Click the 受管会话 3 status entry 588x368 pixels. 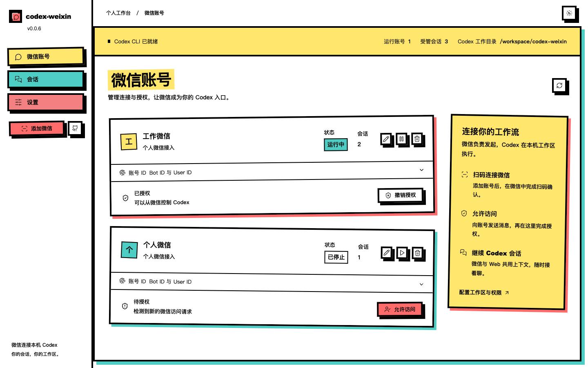point(434,41)
